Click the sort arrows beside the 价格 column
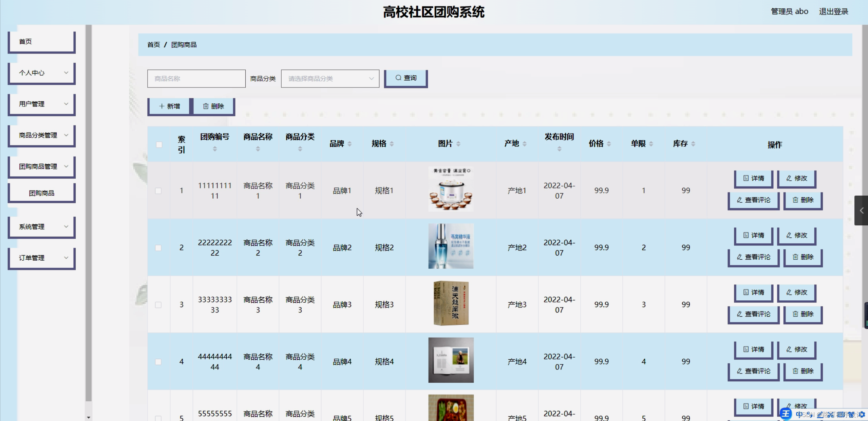 (x=609, y=143)
